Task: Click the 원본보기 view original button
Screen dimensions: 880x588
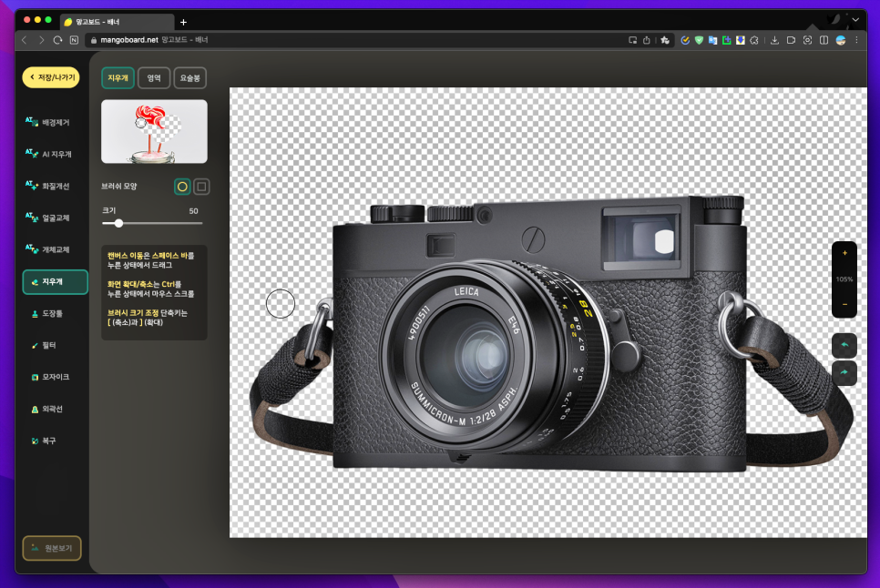Action: click(52, 548)
